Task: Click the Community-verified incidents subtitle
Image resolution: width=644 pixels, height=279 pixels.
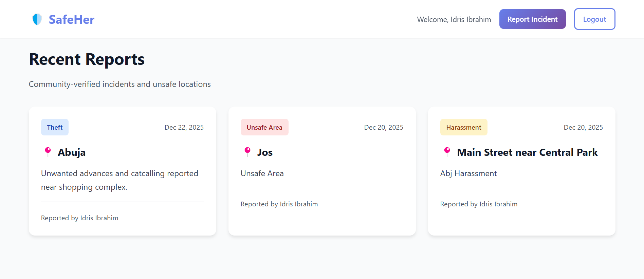Action: coord(119,84)
